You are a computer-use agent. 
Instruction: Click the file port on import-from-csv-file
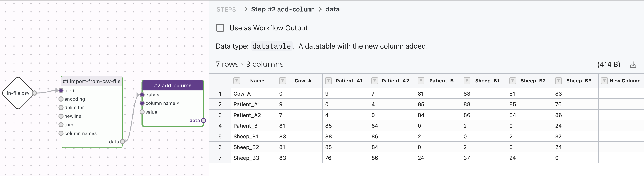click(x=61, y=91)
